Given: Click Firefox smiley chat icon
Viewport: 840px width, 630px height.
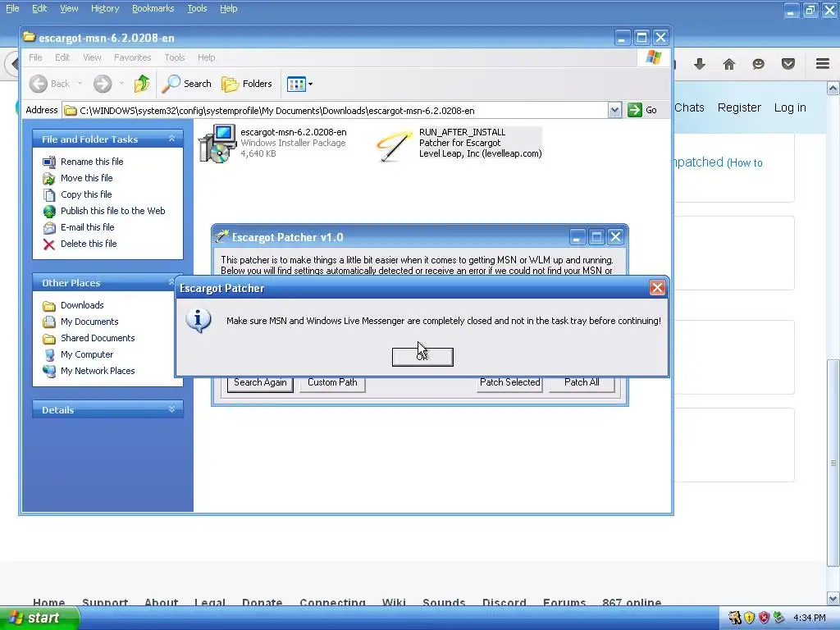Looking at the screenshot, I should [758, 64].
